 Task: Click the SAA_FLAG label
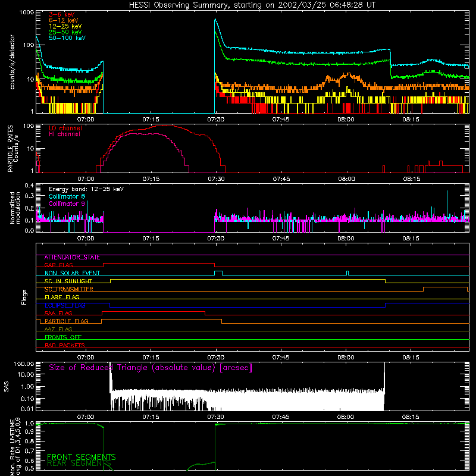click(58, 313)
